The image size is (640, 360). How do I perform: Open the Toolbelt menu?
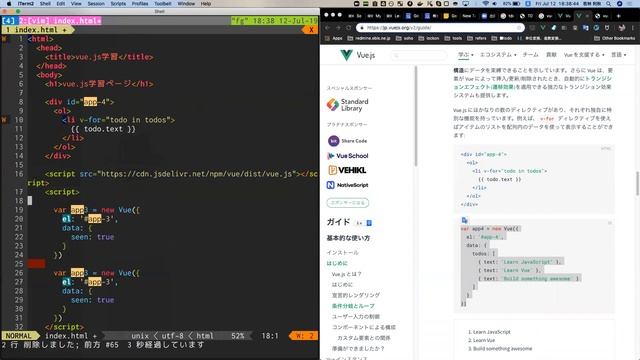(162, 4)
